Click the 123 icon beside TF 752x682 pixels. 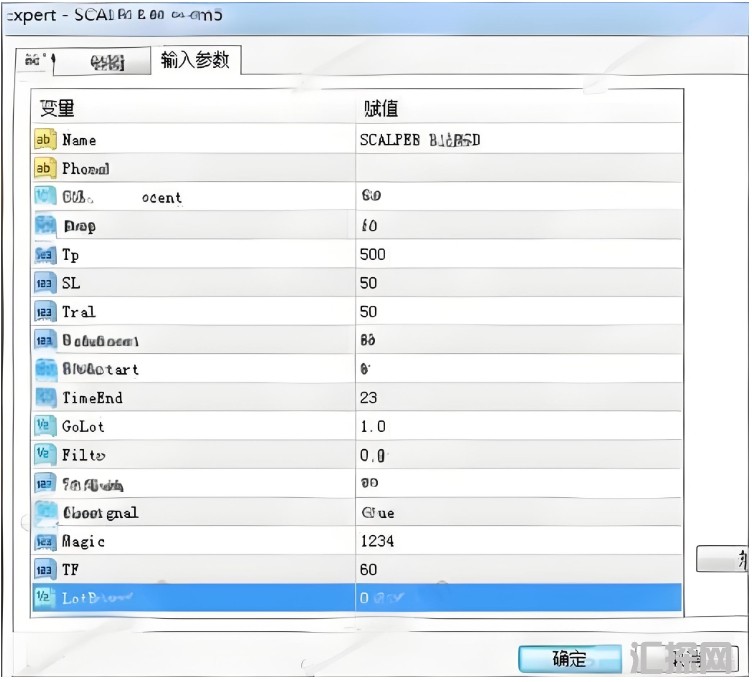point(45,570)
